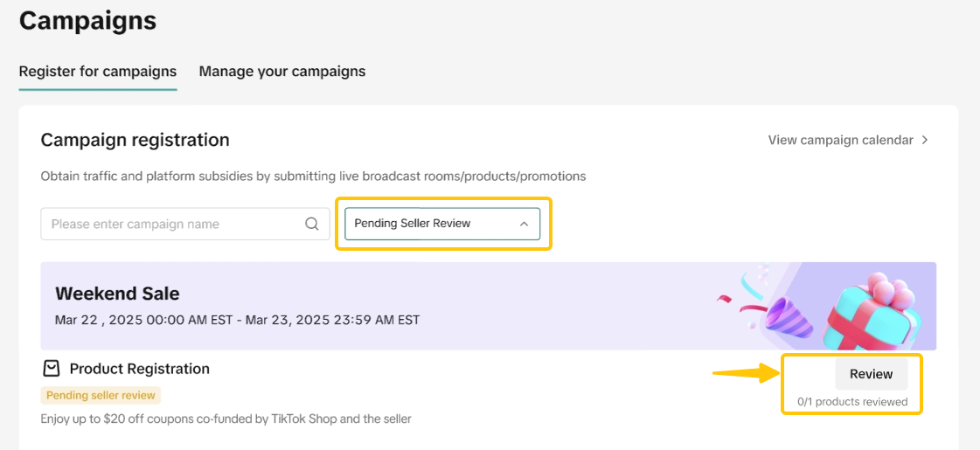
Task: Click the Product Registration shopping bag icon
Action: click(52, 369)
